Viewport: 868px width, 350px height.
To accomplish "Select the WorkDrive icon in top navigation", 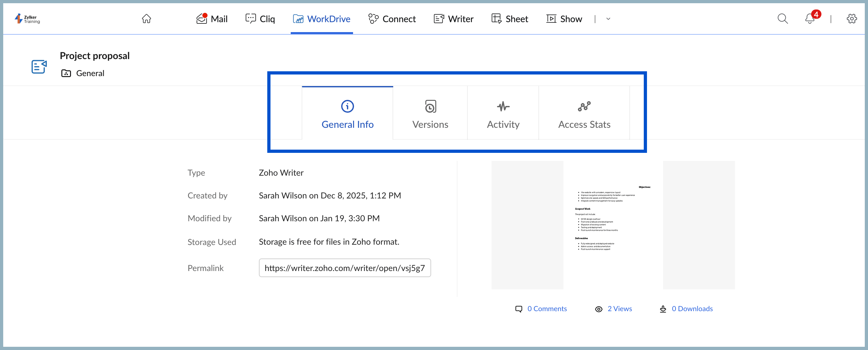I will click(x=298, y=19).
